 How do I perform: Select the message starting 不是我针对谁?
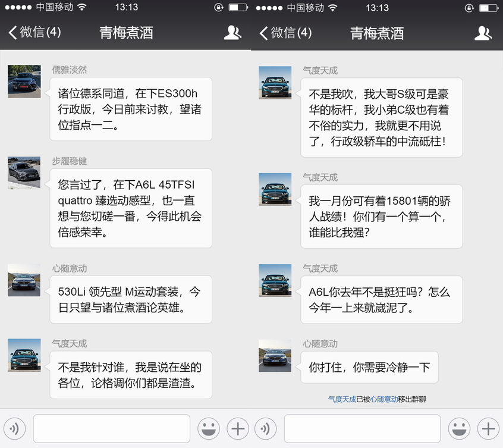pos(131,375)
